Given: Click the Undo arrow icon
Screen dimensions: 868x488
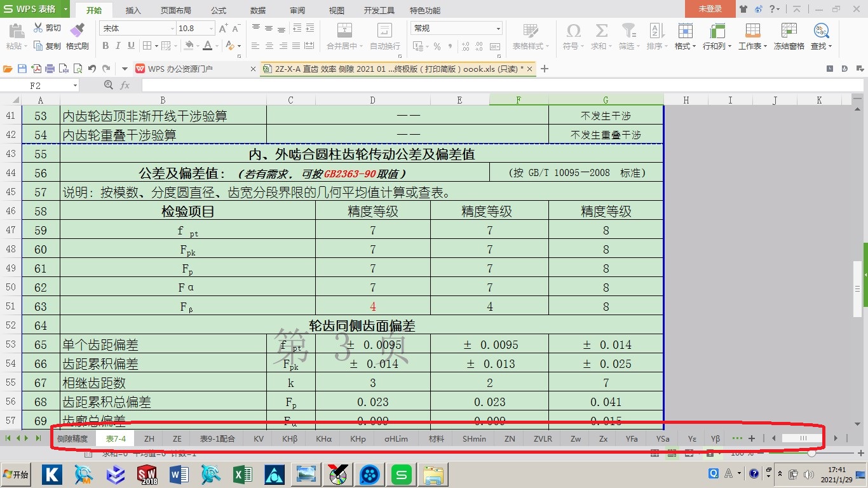Looking at the screenshot, I should (x=92, y=69).
